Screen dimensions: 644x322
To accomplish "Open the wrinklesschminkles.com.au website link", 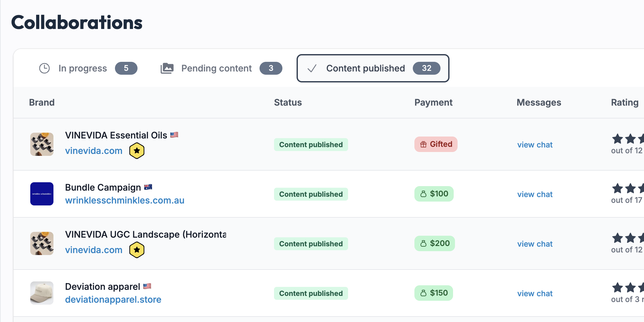I will point(125,200).
